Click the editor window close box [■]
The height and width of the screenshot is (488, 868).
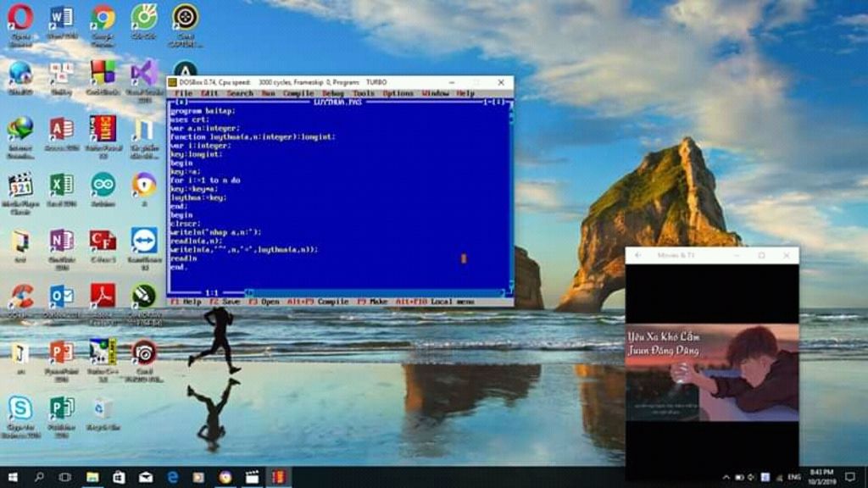coord(181,103)
